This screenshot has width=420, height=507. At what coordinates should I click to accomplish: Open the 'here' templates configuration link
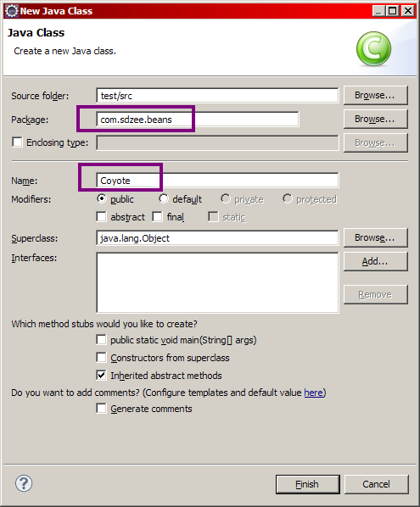(x=314, y=393)
